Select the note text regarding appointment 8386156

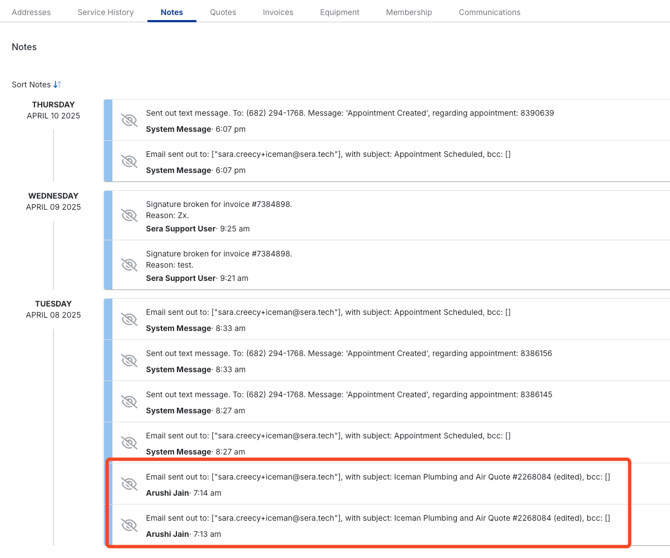pos(349,353)
